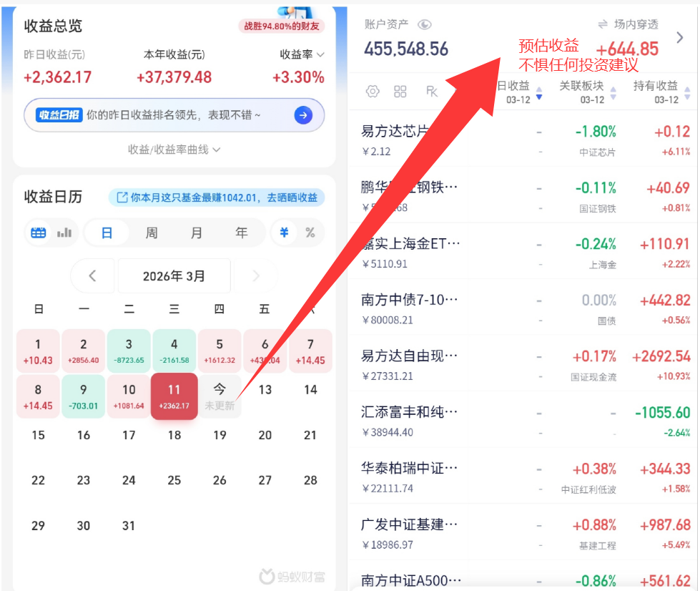Click holding earnings +2692.54
Viewport: 700px width, 591px height.
tap(661, 356)
